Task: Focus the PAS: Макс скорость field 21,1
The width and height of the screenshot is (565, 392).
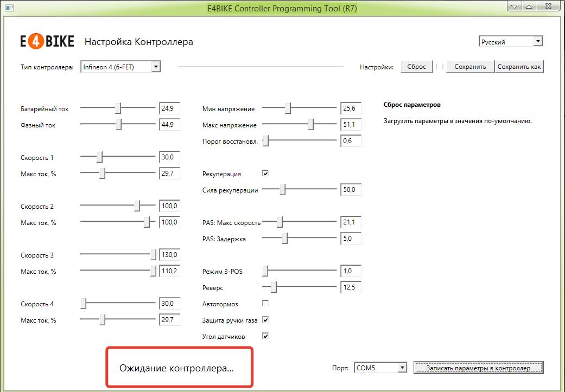Action: (351, 222)
